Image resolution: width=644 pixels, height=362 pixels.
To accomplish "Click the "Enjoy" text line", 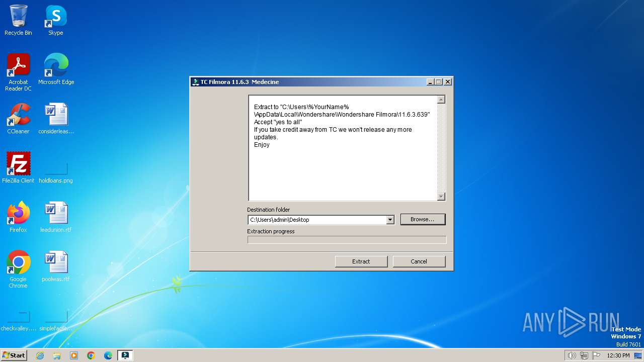I will click(262, 145).
